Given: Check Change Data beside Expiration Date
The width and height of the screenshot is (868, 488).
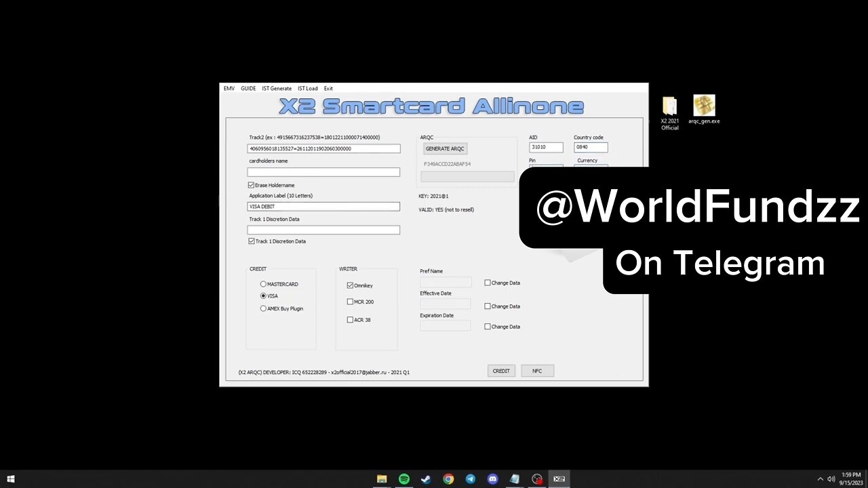Looking at the screenshot, I should (x=488, y=327).
